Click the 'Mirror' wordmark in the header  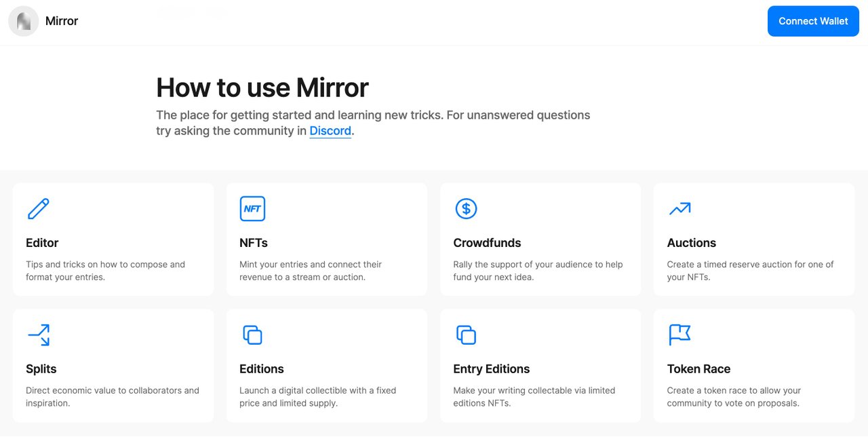coord(62,21)
